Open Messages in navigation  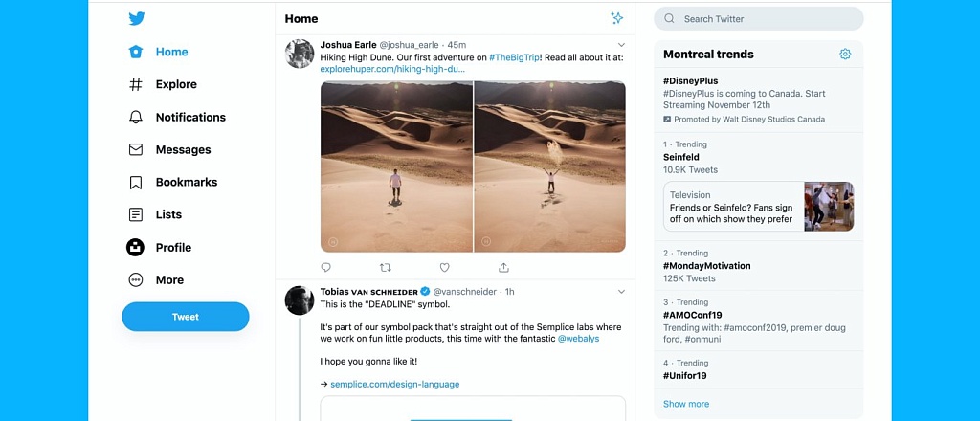tap(169, 150)
